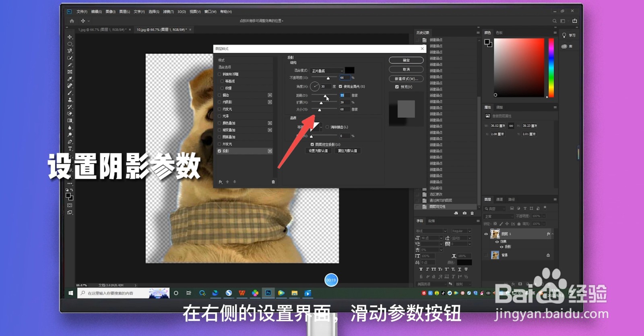Select the Eraser tool
Image resolution: width=644 pixels, height=336 pixels.
(x=70, y=114)
